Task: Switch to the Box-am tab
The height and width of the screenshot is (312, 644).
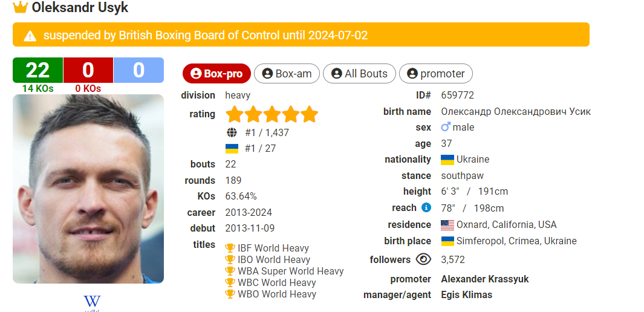Action: tap(287, 74)
